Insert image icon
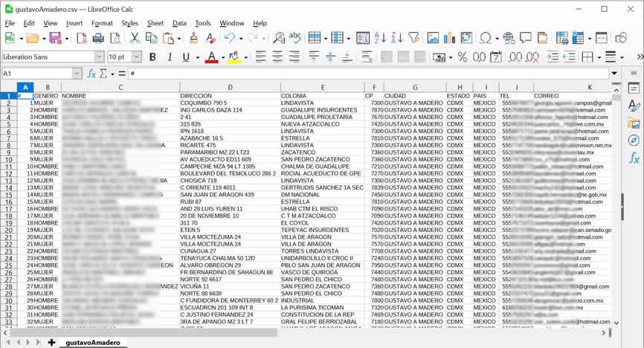This screenshot has width=644, height=348. pos(433,38)
